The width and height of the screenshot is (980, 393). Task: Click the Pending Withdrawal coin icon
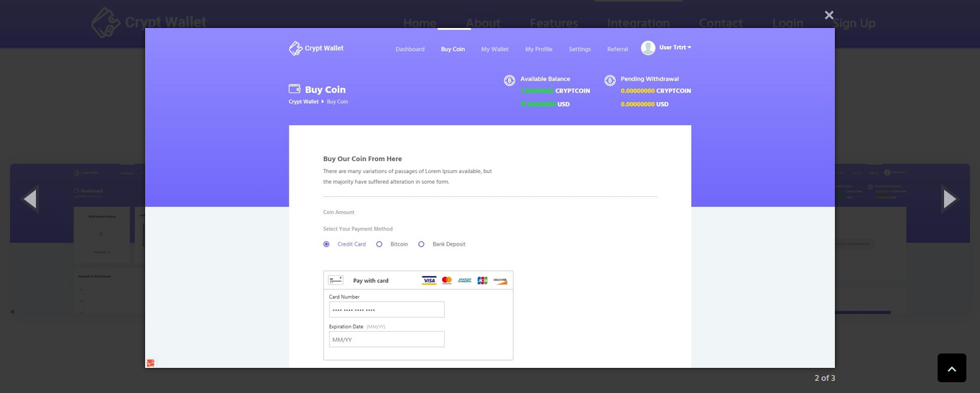point(610,80)
